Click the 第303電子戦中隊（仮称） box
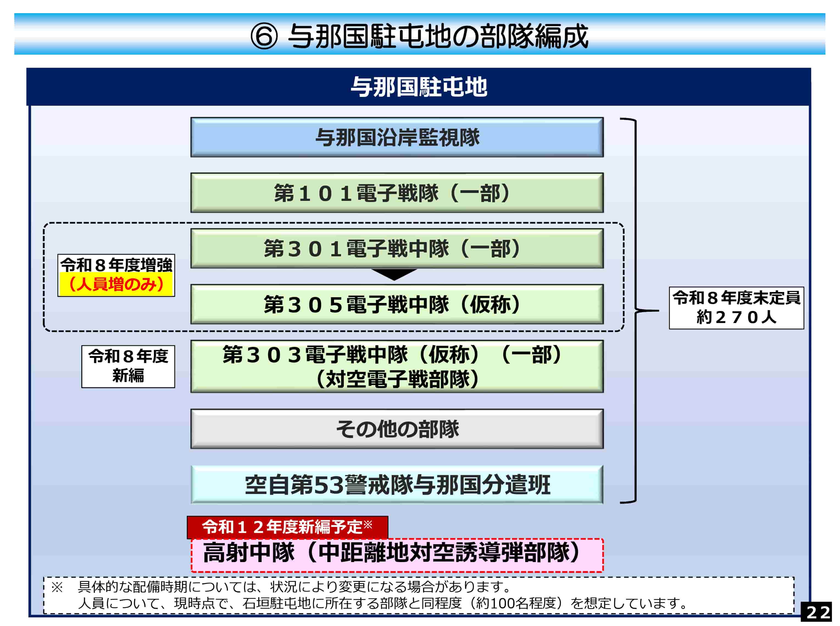The image size is (840, 626). point(397,366)
